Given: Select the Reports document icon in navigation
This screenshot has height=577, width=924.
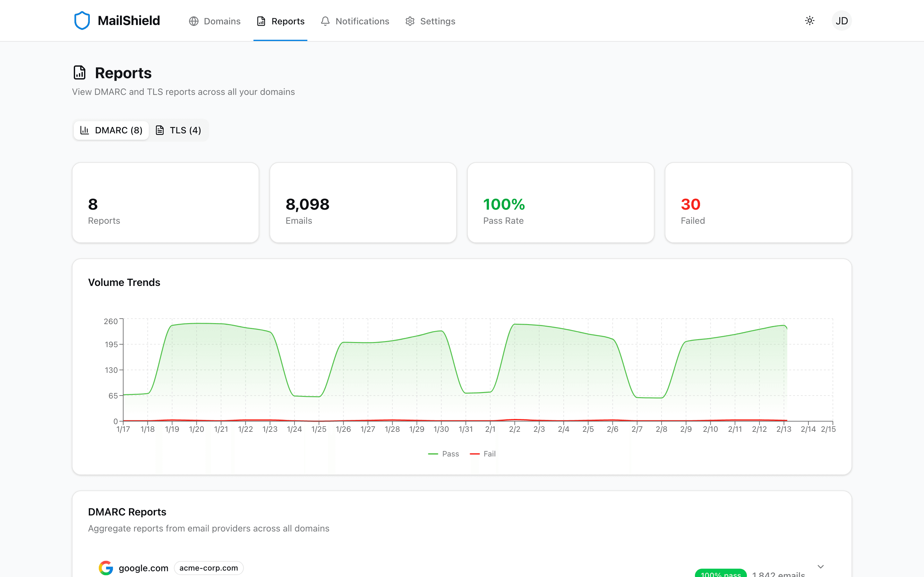Looking at the screenshot, I should (261, 21).
